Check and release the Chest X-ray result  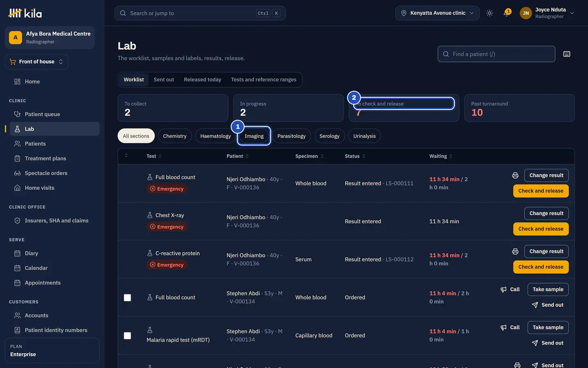coord(541,229)
